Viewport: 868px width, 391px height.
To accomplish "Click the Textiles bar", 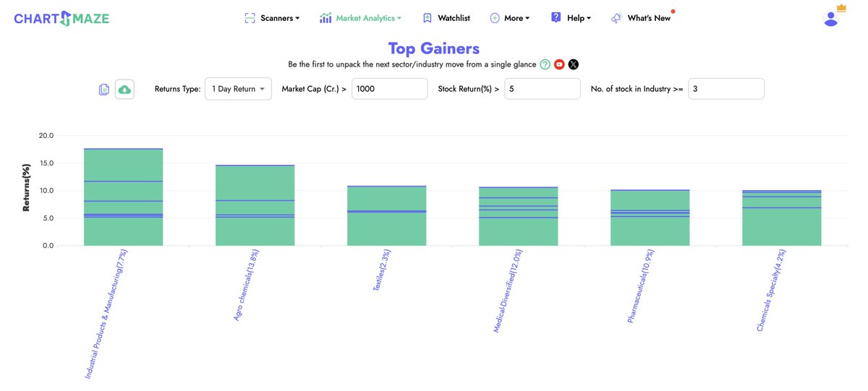I will 387,215.
